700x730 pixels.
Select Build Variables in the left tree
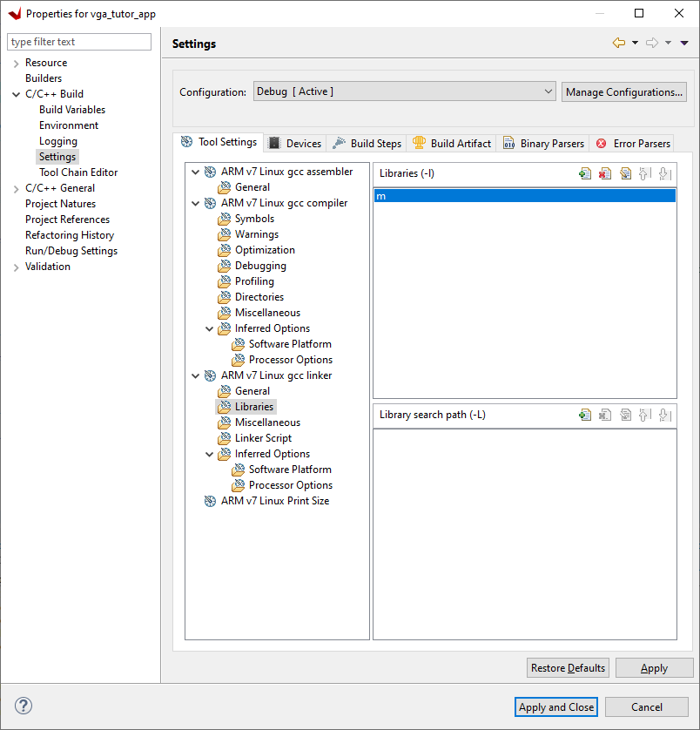click(72, 110)
